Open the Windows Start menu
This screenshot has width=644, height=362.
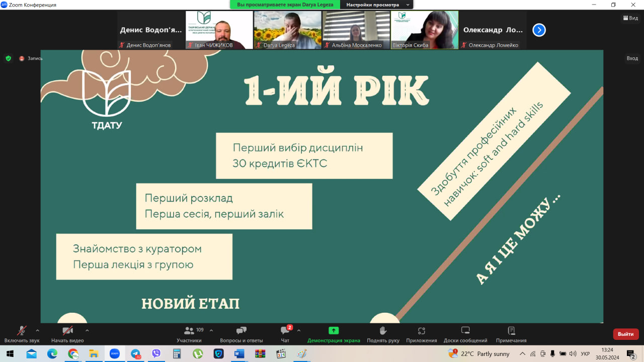10,354
